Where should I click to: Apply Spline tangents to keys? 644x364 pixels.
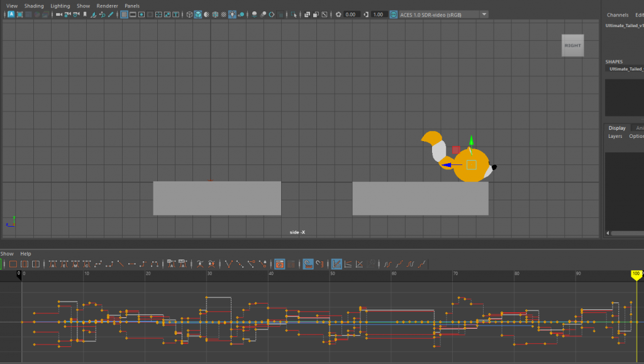coord(98,264)
